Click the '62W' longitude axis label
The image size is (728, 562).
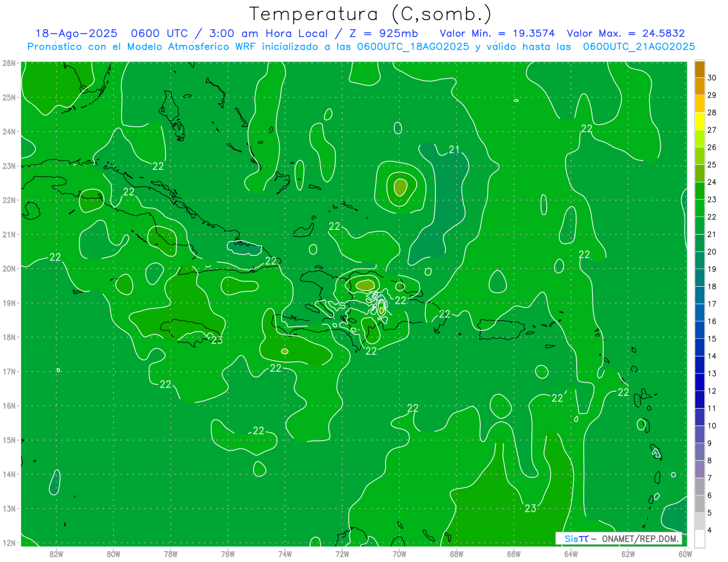[629, 554]
